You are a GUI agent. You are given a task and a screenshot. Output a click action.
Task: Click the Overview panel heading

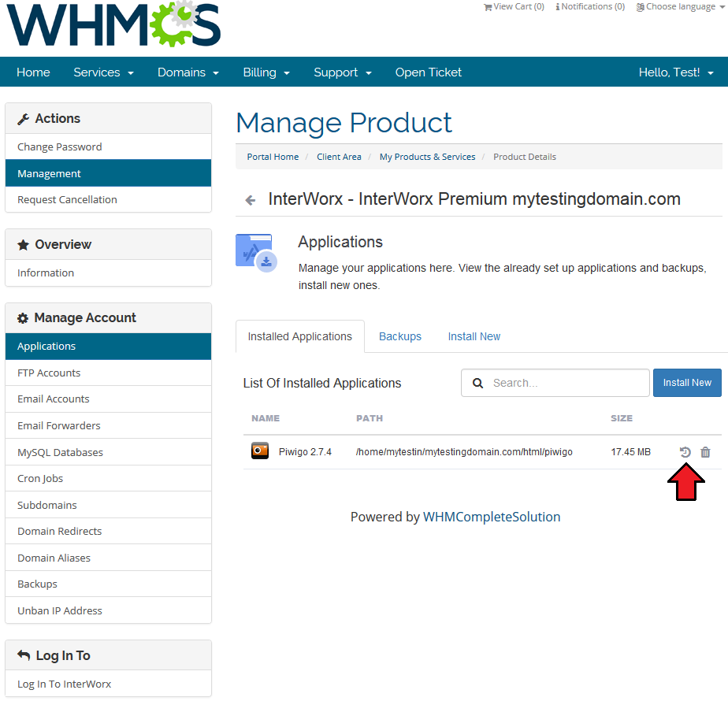pyautogui.click(x=108, y=244)
